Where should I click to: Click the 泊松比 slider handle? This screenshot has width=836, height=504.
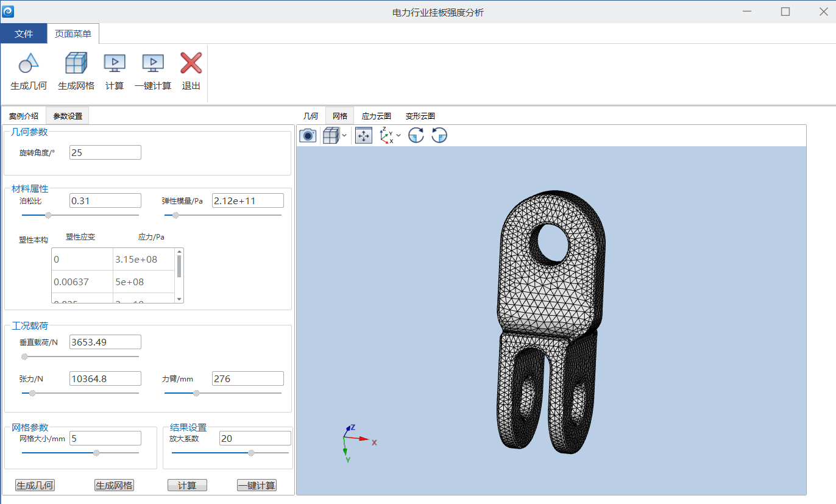pyautogui.click(x=48, y=215)
